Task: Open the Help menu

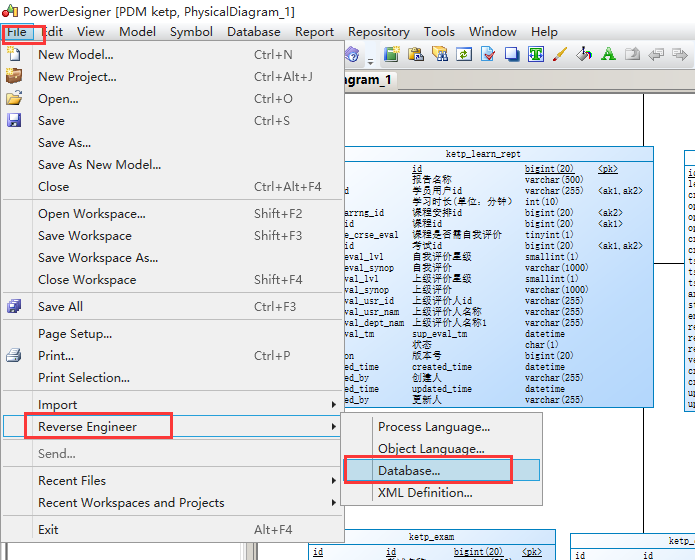Action: (x=544, y=32)
